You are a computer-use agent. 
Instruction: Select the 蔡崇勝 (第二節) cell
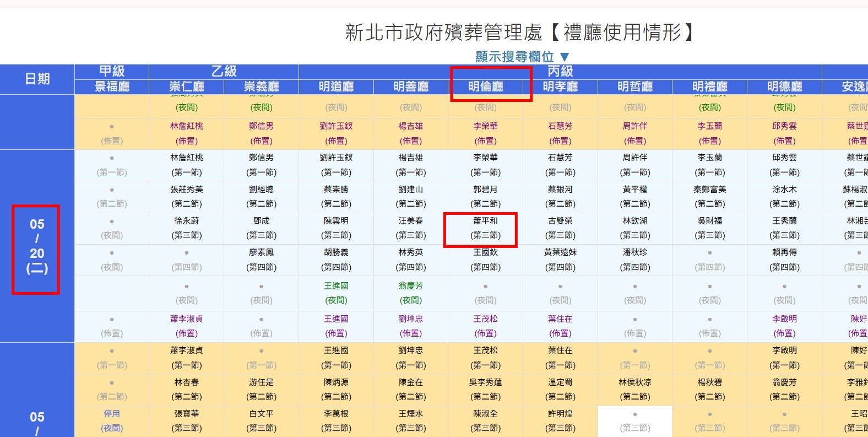tap(336, 197)
